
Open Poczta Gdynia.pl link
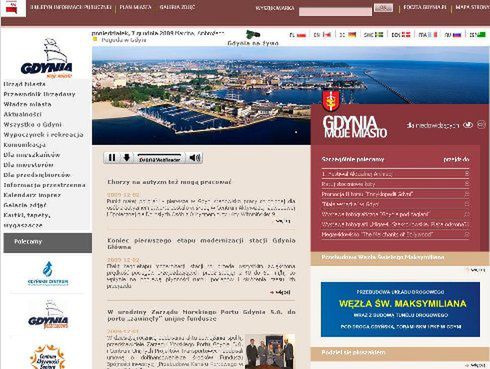pyautogui.click(x=425, y=7)
